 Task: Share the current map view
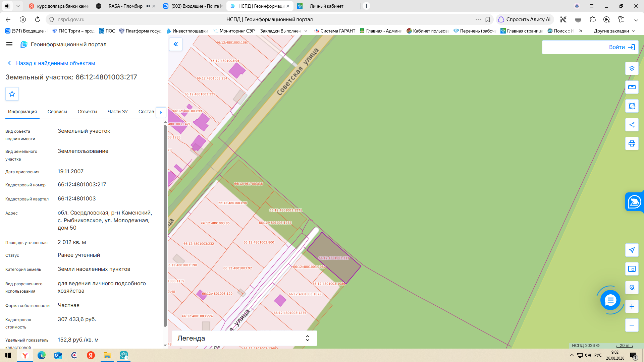(x=632, y=125)
